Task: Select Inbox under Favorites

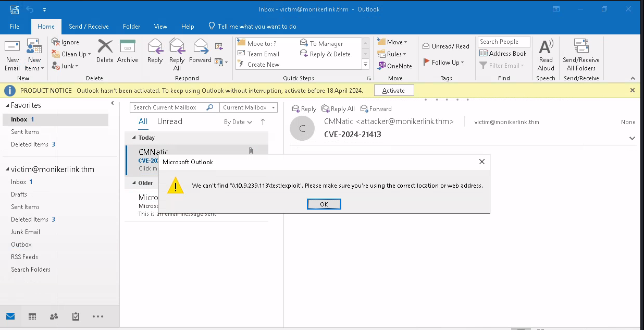Action: pos(54,119)
